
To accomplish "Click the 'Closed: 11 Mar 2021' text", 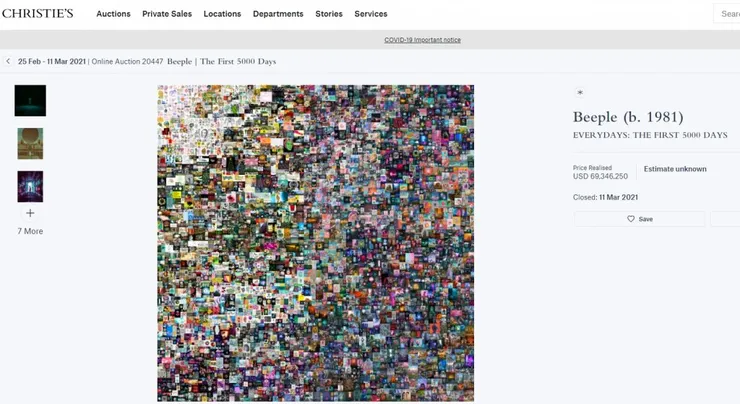I will [x=605, y=197].
